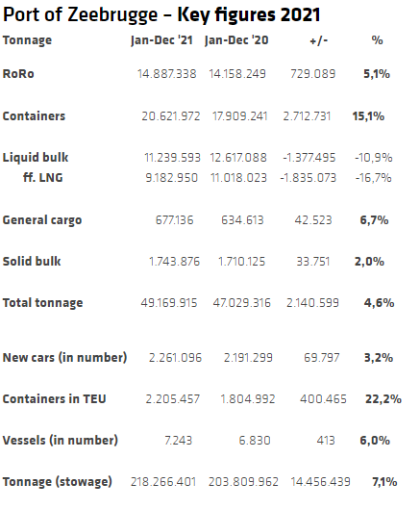420x509 pixels.
Task: Select the Containers in TEU label
Action: pos(55,399)
